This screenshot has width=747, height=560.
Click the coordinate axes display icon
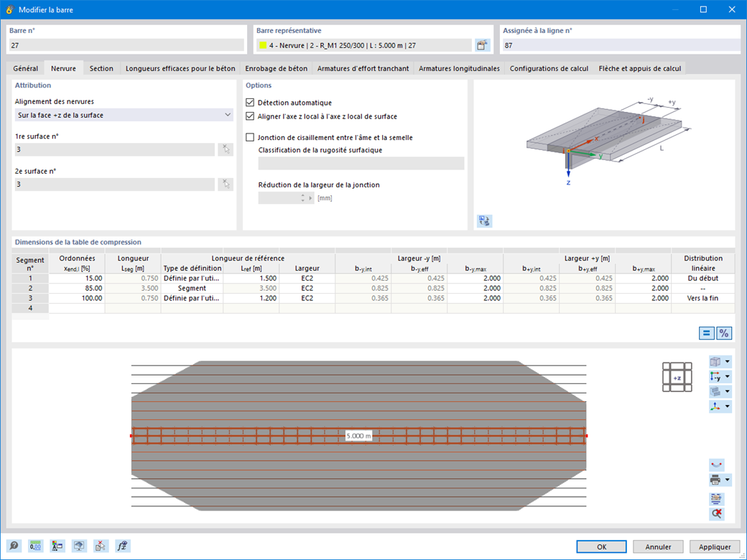(715, 406)
